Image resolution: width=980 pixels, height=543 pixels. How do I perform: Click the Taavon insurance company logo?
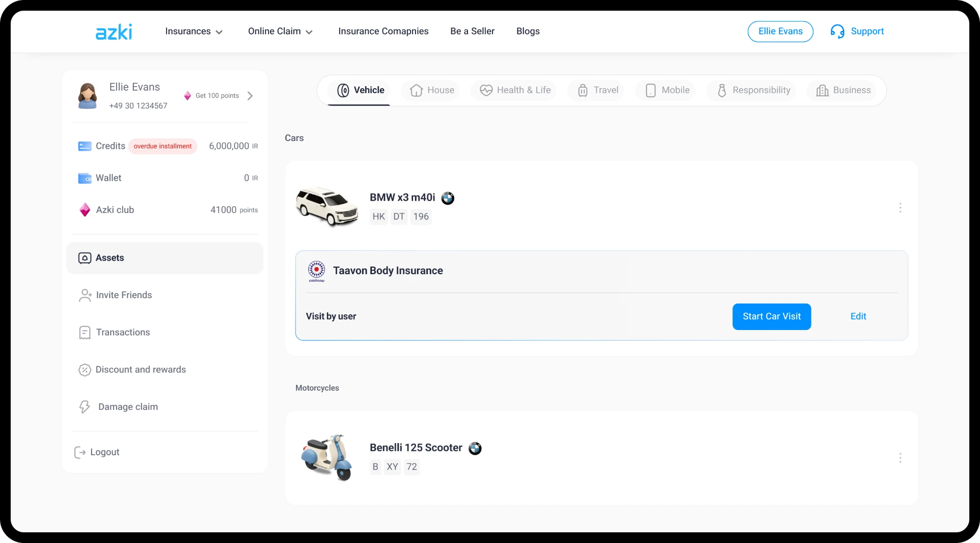click(317, 271)
